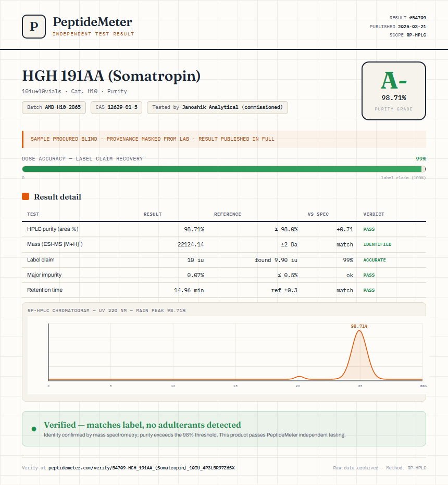Screen dimensions: 448x485
Task: Click the VS SPEC column header
Action: tap(318, 214)
